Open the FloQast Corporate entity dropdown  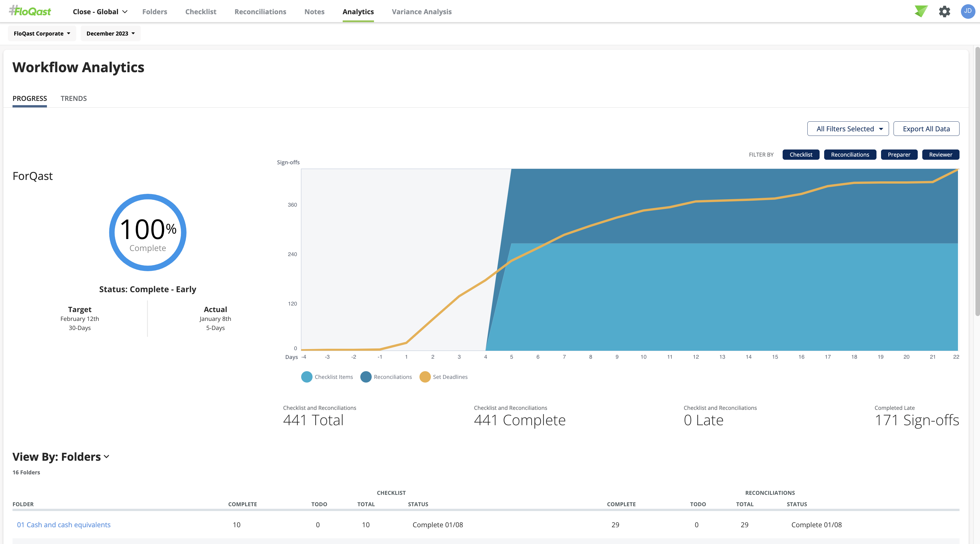click(x=42, y=34)
